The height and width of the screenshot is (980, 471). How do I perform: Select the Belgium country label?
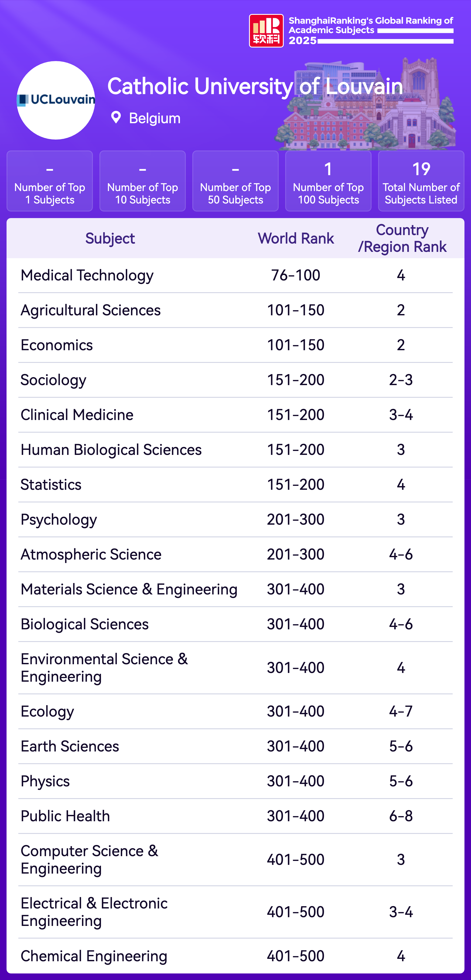(x=154, y=118)
